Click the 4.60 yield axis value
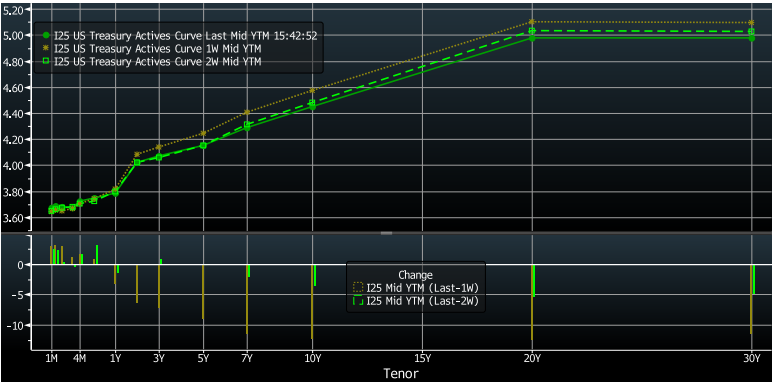772x383 pixels. (x=13, y=88)
